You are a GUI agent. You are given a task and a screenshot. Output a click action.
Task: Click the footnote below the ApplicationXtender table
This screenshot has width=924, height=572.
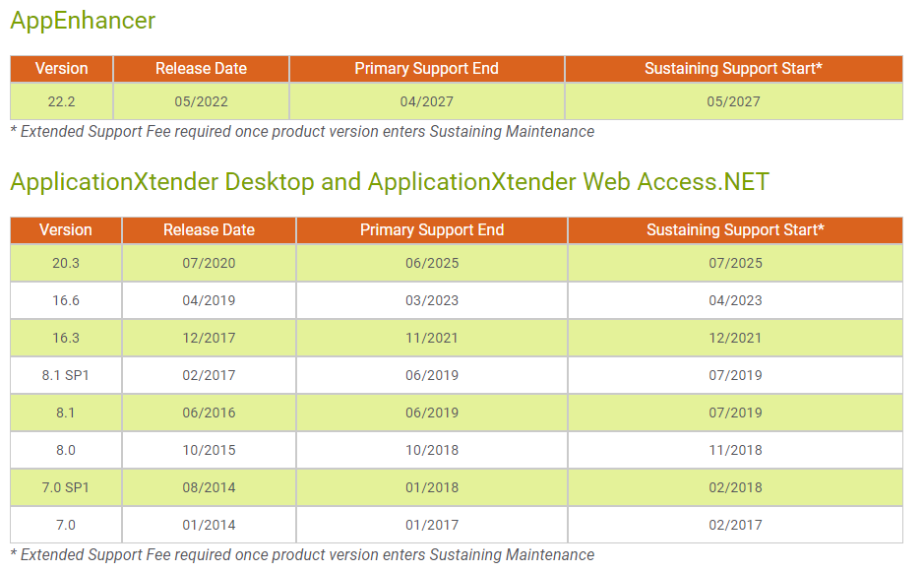[302, 555]
